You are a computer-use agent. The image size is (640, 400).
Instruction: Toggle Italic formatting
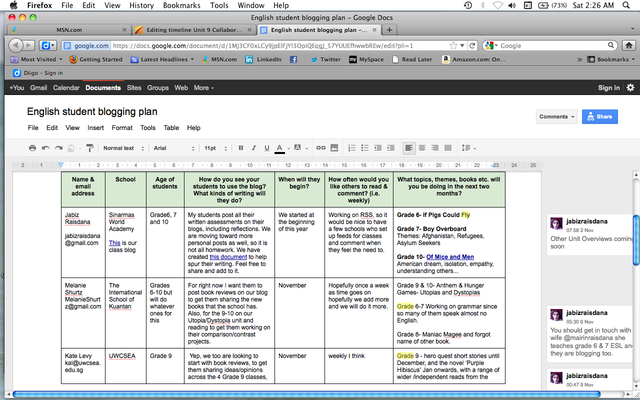tap(254, 148)
